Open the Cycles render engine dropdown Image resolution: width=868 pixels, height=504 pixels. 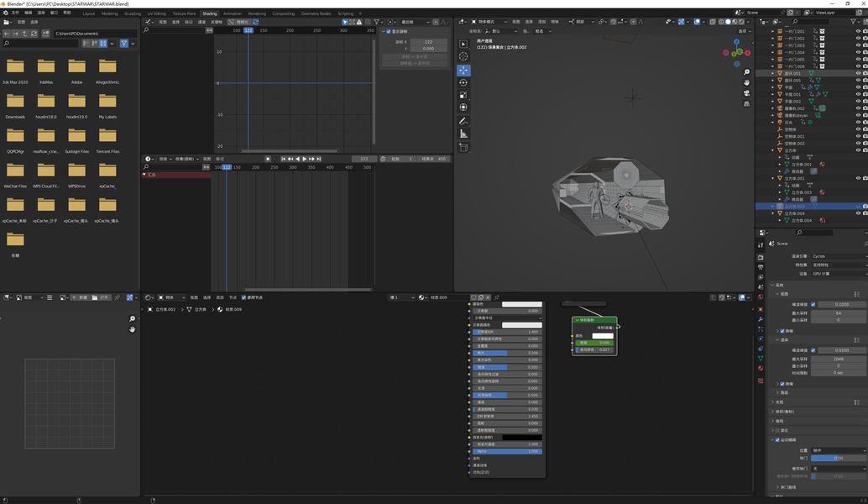[839, 256]
